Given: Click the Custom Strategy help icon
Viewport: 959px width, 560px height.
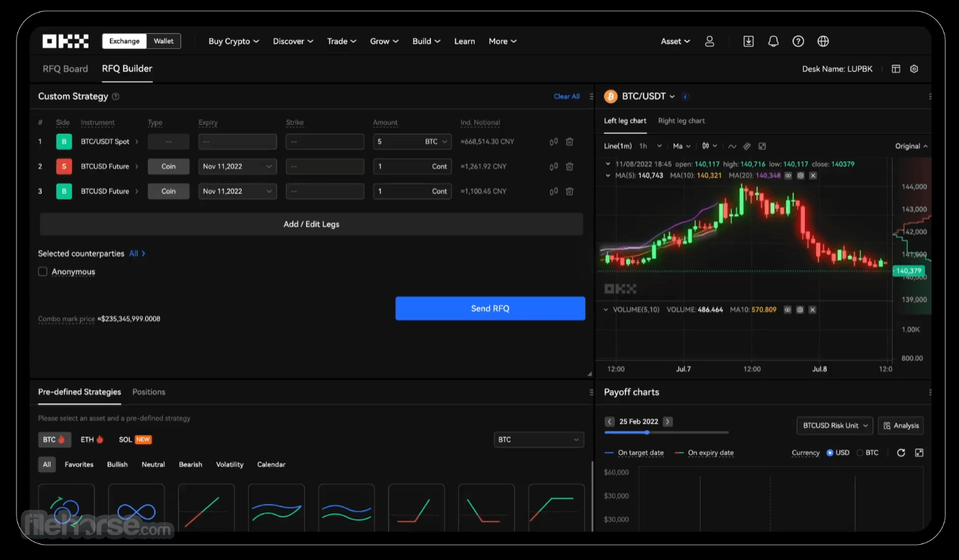Looking at the screenshot, I should [115, 97].
